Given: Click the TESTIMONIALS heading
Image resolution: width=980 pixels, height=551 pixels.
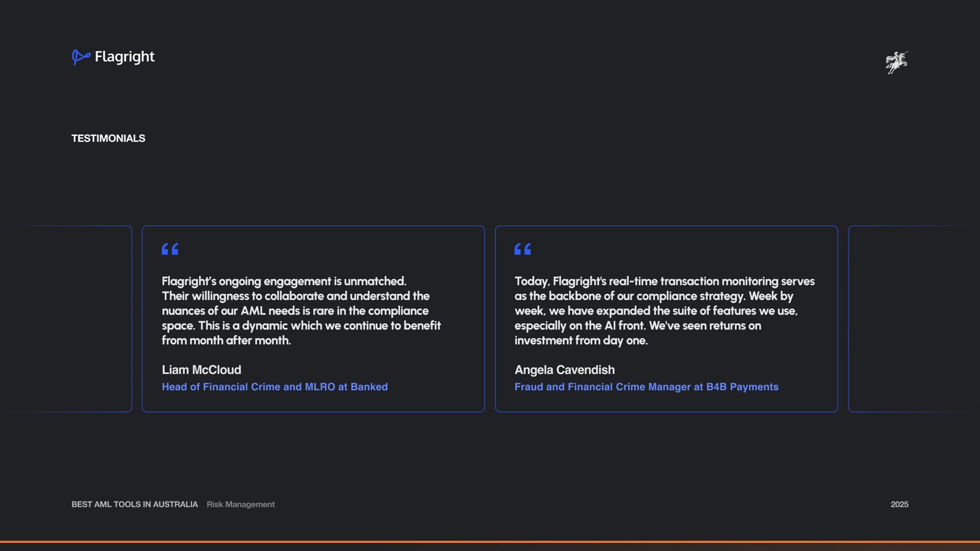Looking at the screenshot, I should [108, 138].
